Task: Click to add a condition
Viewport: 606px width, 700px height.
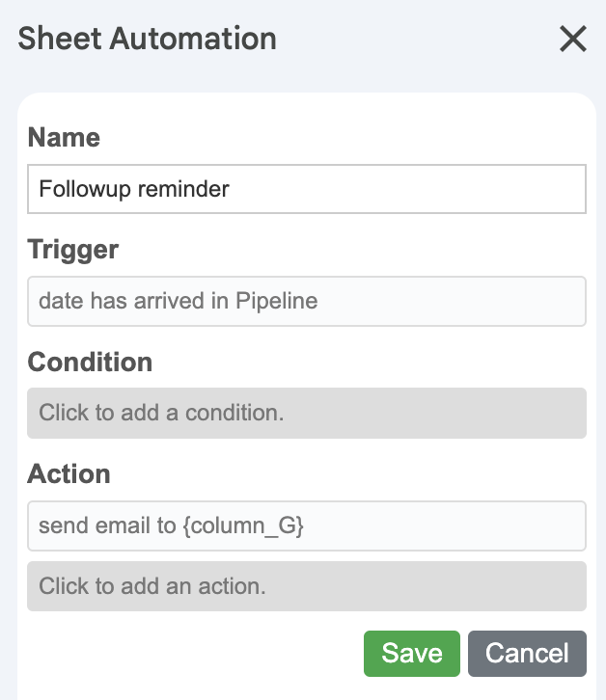Action: [x=306, y=413]
